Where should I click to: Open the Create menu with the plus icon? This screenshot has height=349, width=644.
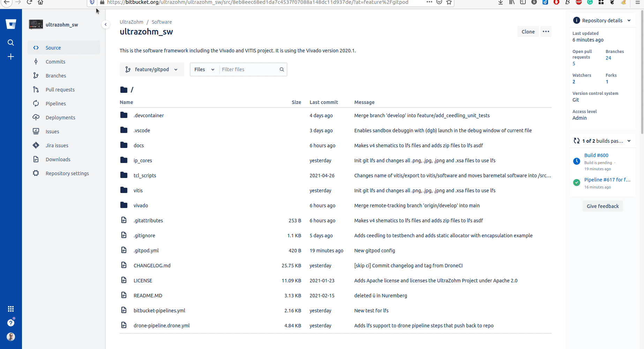pyautogui.click(x=11, y=57)
